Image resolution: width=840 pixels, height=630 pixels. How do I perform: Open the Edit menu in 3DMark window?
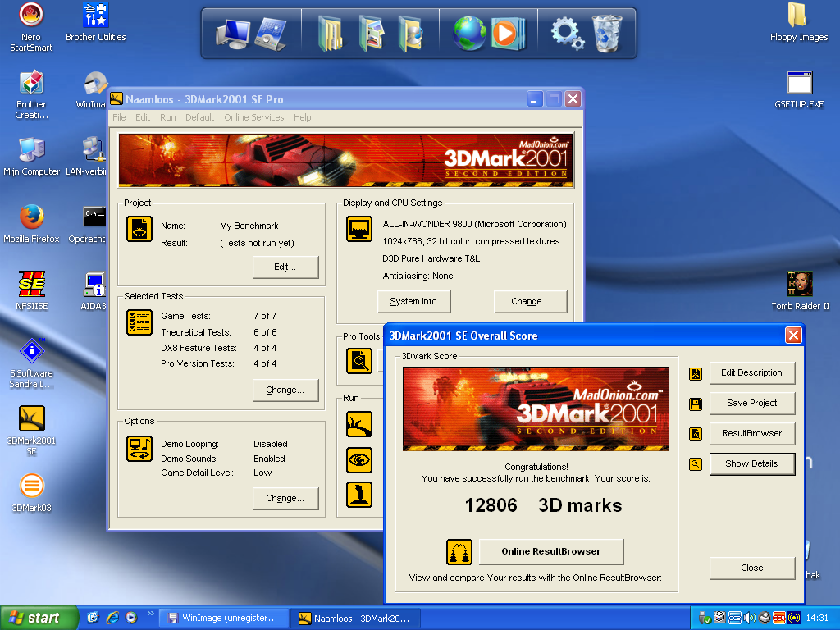pos(143,117)
